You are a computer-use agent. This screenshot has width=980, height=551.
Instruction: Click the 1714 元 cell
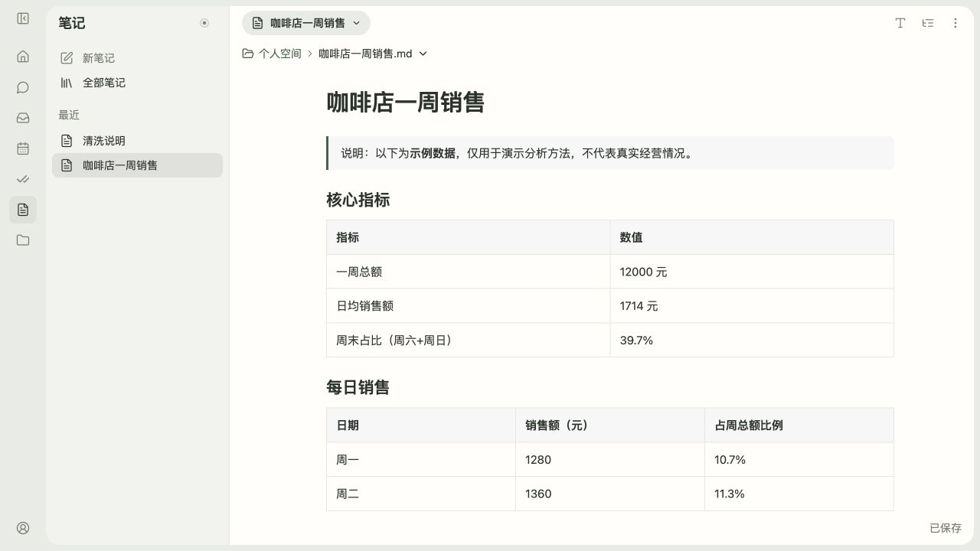click(752, 306)
